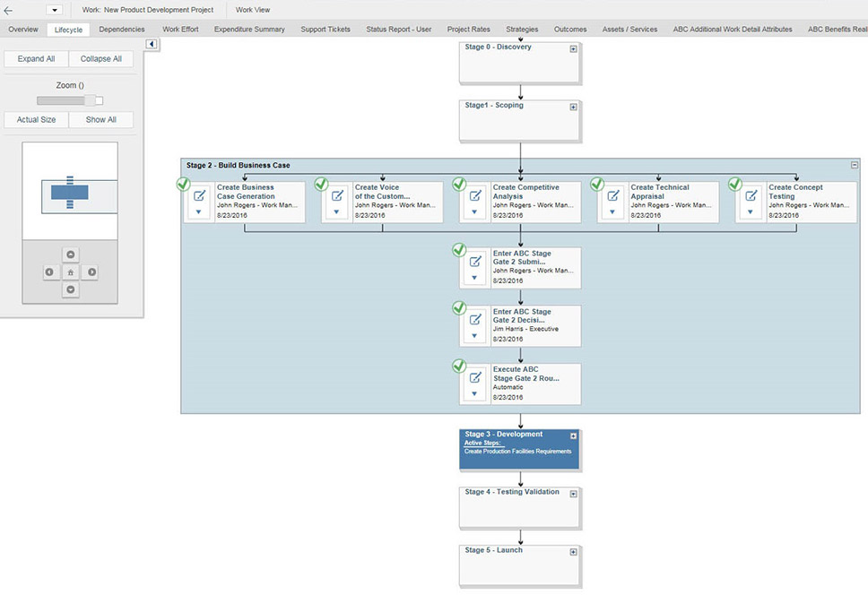Collapse Stage 2 - Build Business Case
868x612 pixels.
tap(855, 165)
